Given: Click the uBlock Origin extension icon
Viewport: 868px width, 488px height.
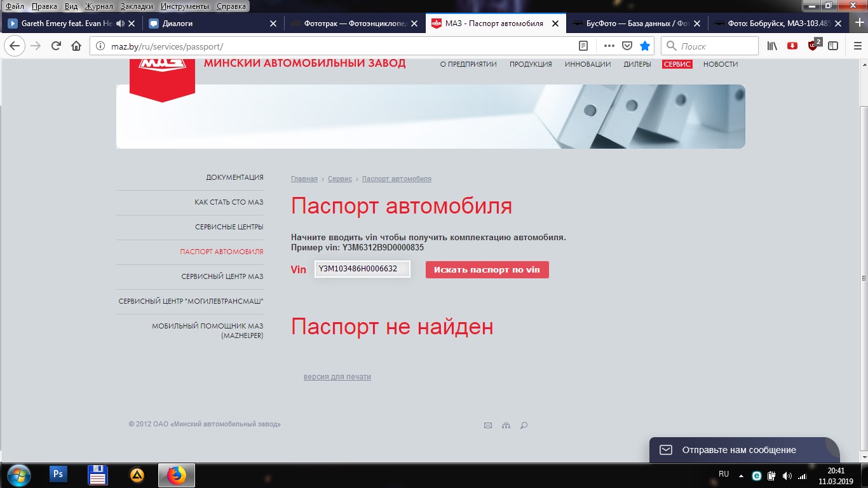Looking at the screenshot, I should [x=813, y=46].
